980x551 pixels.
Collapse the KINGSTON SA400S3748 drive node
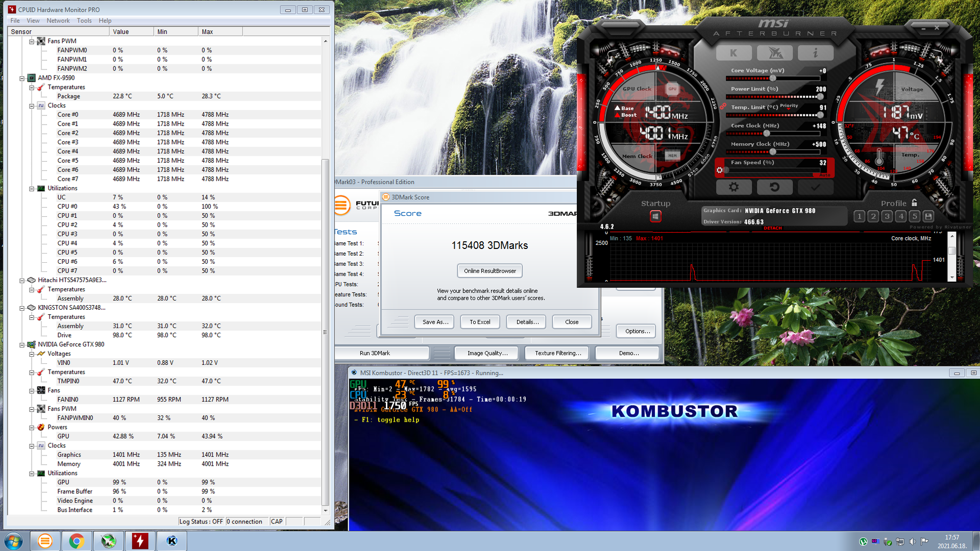[22, 308]
